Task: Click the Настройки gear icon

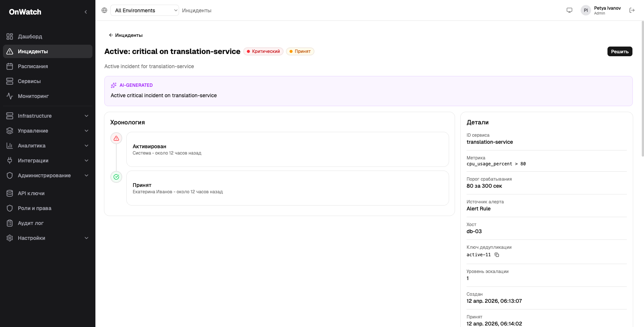Action: coord(10,238)
